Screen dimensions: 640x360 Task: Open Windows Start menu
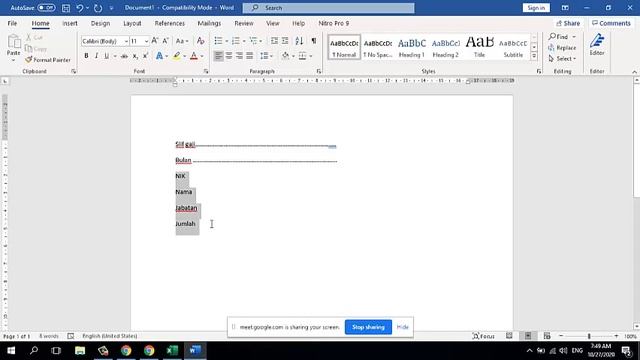pyautogui.click(x=11, y=350)
